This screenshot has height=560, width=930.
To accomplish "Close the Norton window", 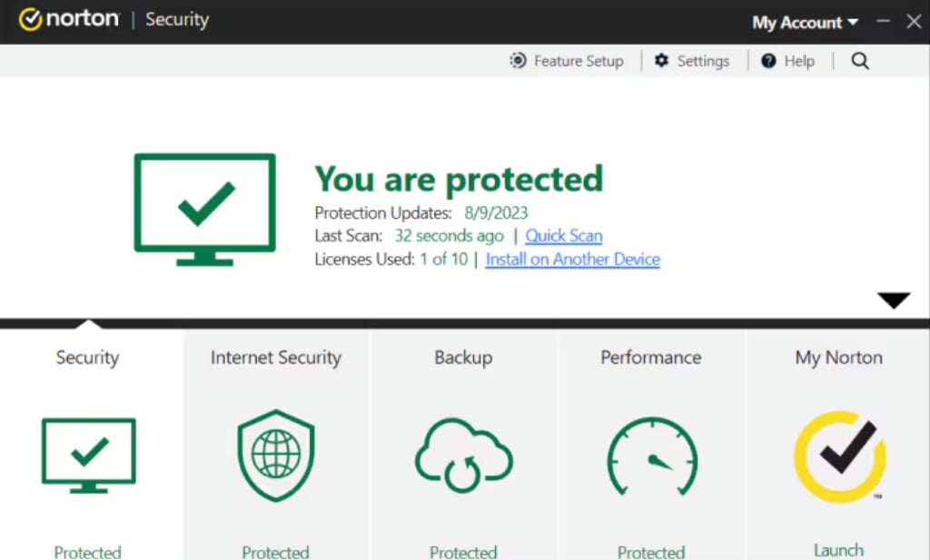I will [914, 22].
